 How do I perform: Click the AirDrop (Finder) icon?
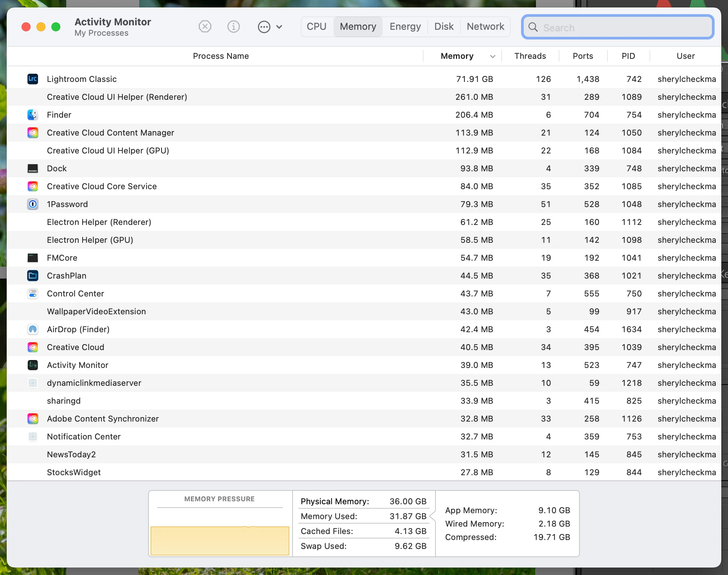click(x=33, y=329)
